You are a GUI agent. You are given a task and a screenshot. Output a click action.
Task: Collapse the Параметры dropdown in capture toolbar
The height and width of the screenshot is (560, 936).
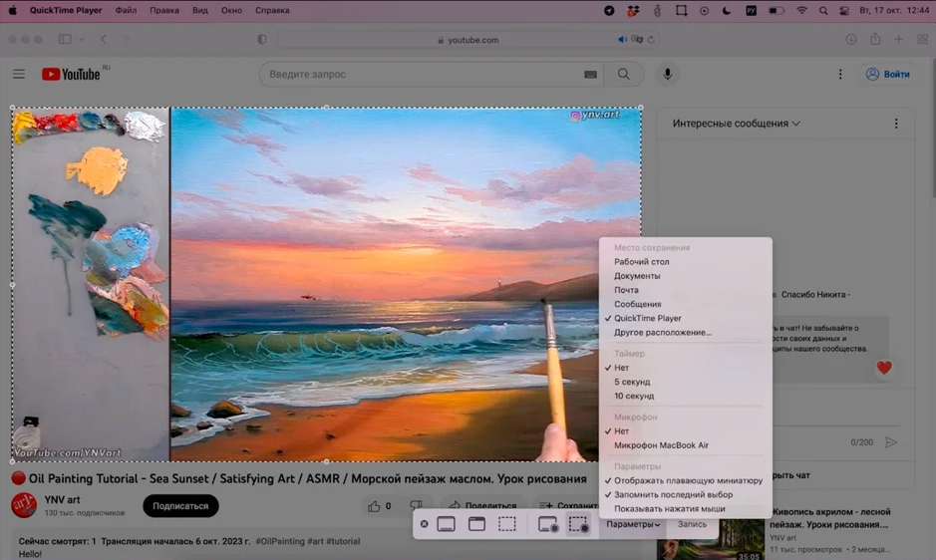coord(633,524)
